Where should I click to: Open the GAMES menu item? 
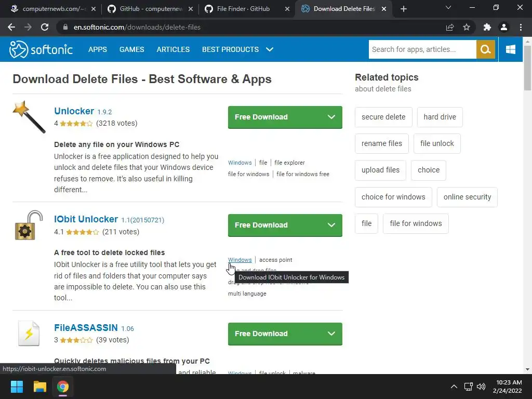point(131,49)
